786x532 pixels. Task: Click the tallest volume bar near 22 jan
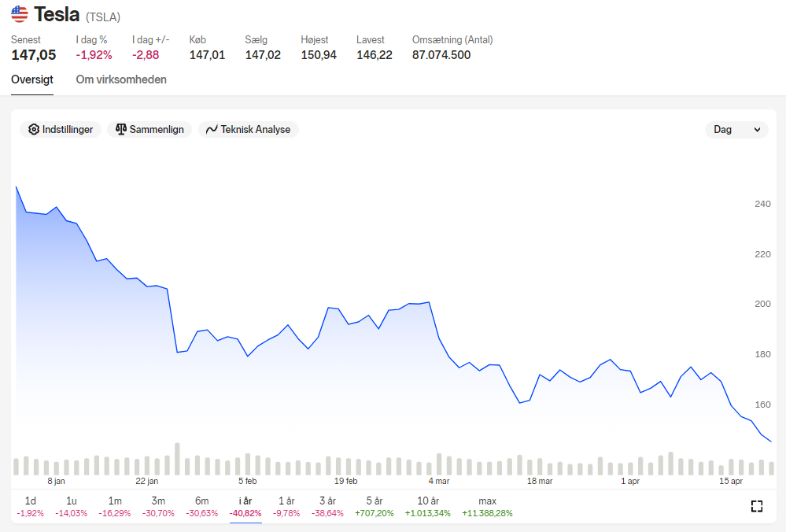pyautogui.click(x=177, y=459)
